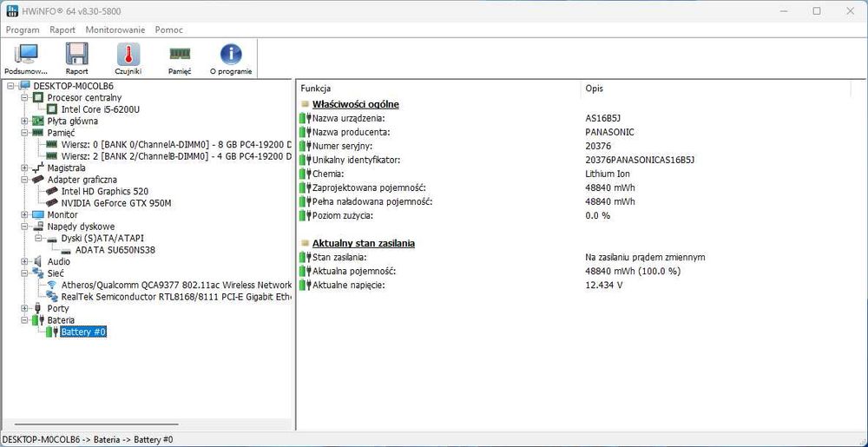Click the Stan zasilania row
Screen dimensions: 868x447
(x=573, y=257)
